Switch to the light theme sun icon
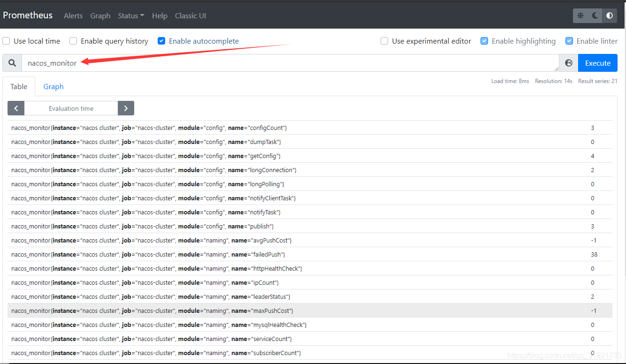Image resolution: width=626 pixels, height=364 pixels. coord(580,15)
